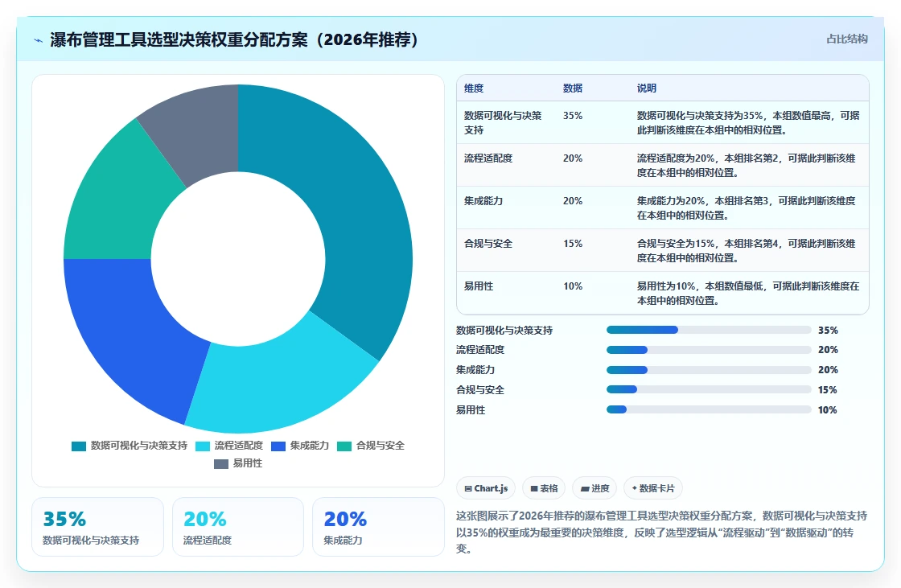901x588 pixels.
Task: Open the 20% 流程适配度 stat card
Action: pyautogui.click(x=238, y=527)
